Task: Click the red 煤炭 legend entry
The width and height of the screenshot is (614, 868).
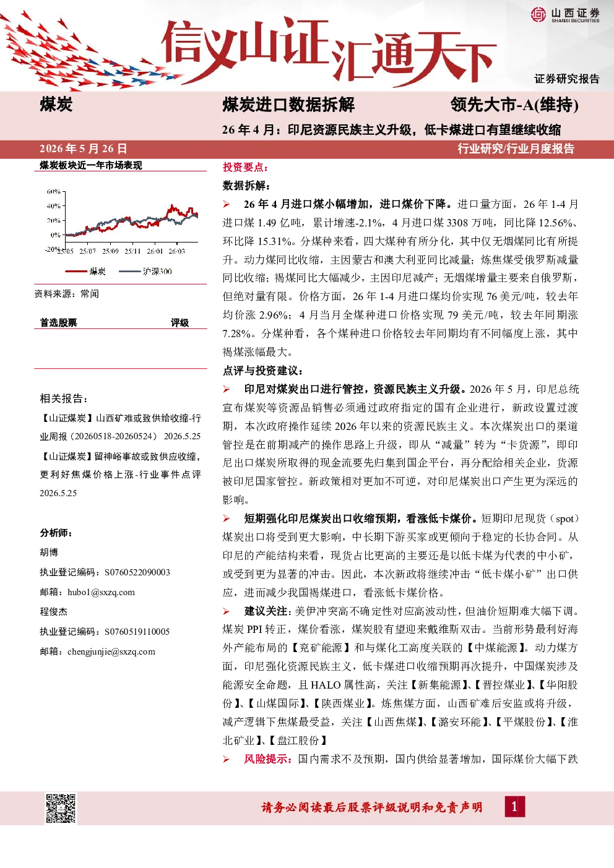Action: coord(87,271)
